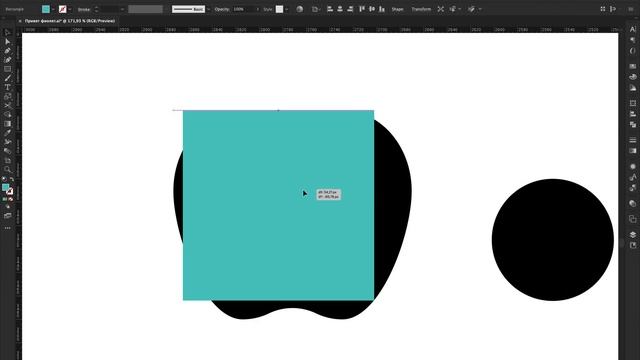Select the Zoom magnifier tool
Viewport: 640px width, 360px height.
(x=7, y=169)
